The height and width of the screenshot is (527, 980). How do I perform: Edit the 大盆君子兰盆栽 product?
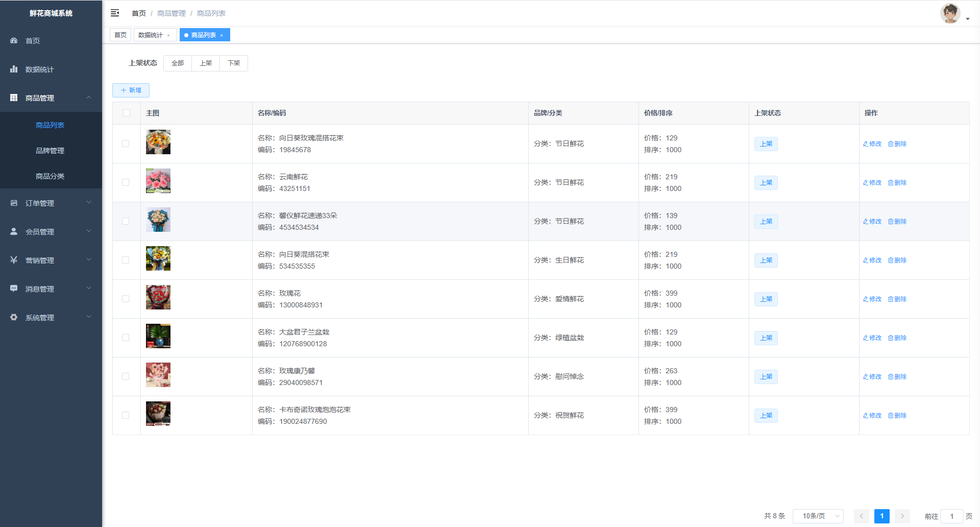pyautogui.click(x=872, y=338)
